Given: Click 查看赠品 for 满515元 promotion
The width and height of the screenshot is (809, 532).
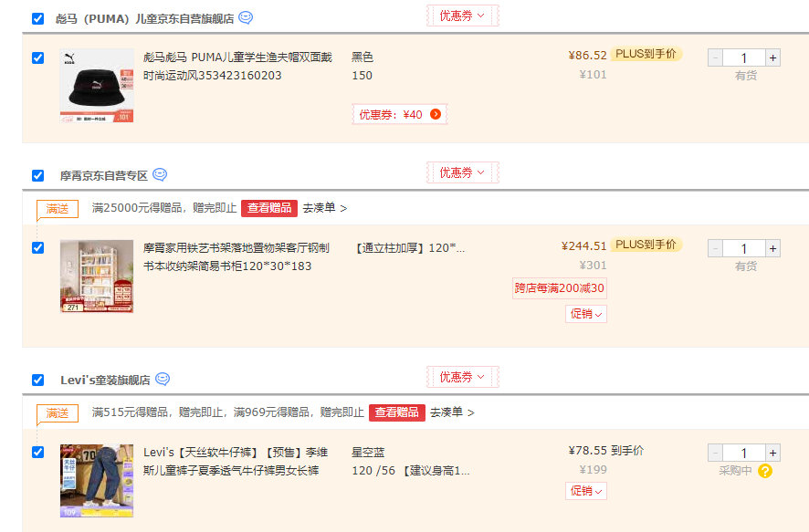Looking at the screenshot, I should coord(397,412).
